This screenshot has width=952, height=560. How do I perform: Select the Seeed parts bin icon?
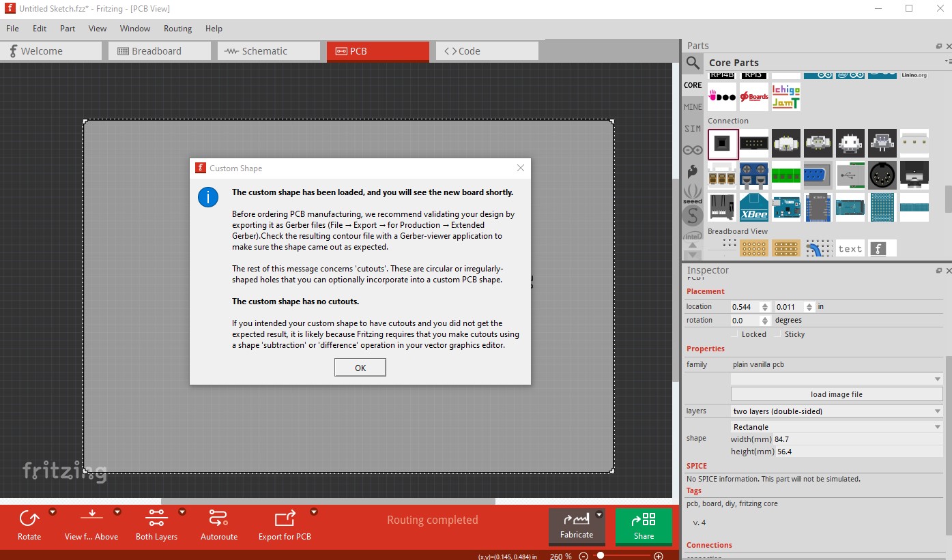[x=693, y=194]
